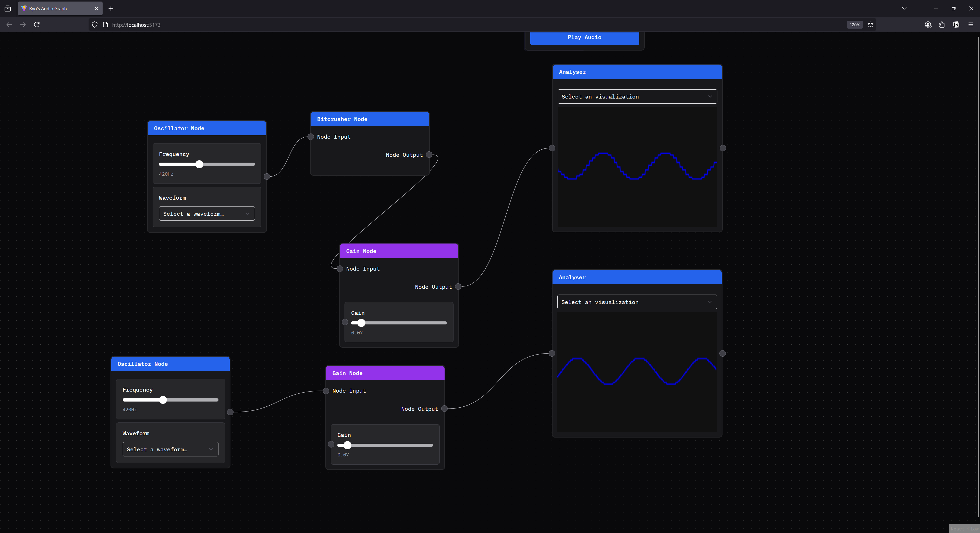The image size is (980, 533).
Task: Click the new tab plus button
Action: click(111, 8)
